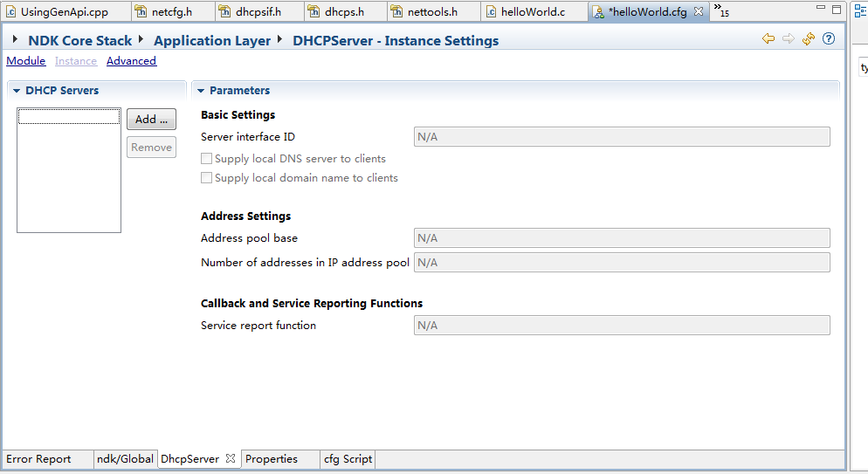
Task: Enable Supply local DNS server to clients
Action: pos(207,159)
